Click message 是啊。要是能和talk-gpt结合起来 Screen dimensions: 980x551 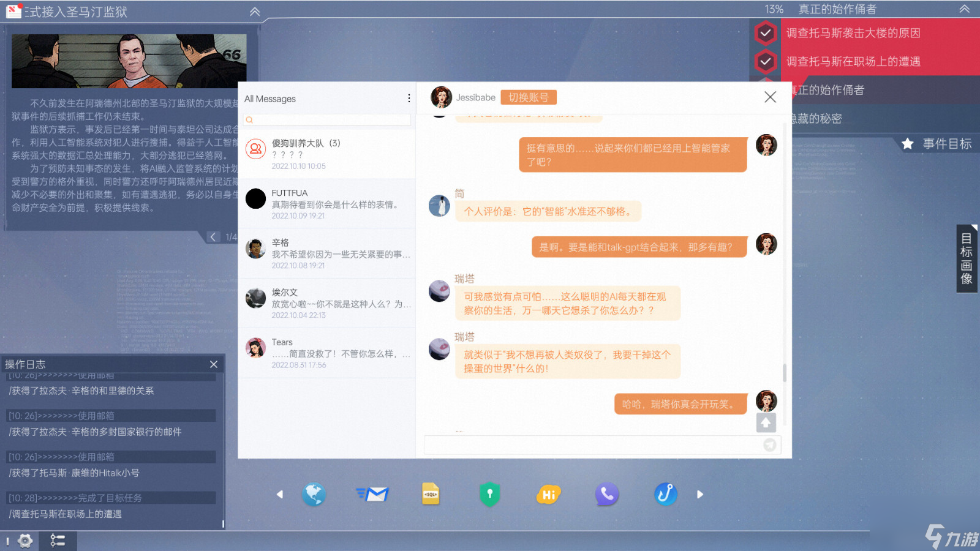pyautogui.click(x=639, y=247)
